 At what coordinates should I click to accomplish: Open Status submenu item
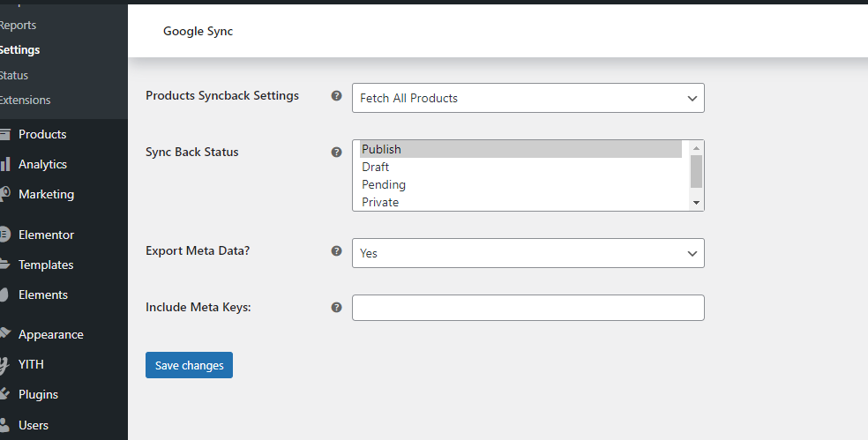point(14,75)
